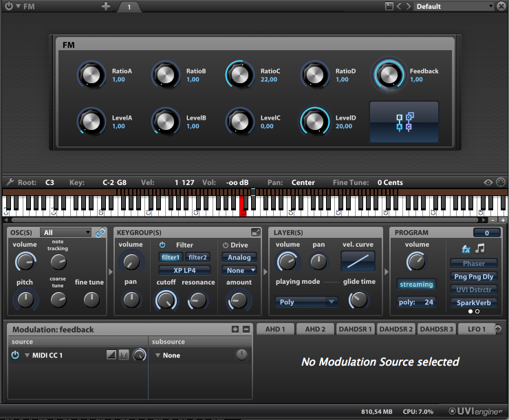Save preset using the floppy disk icon
The width and height of the screenshot is (509, 420).
tap(389, 6)
